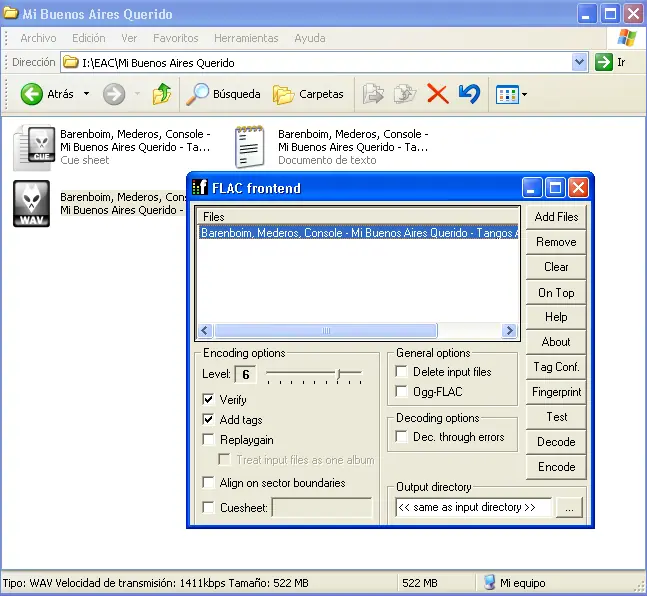Screen dimensions: 647x596
Task: Open the Ver menu
Action: (129, 38)
